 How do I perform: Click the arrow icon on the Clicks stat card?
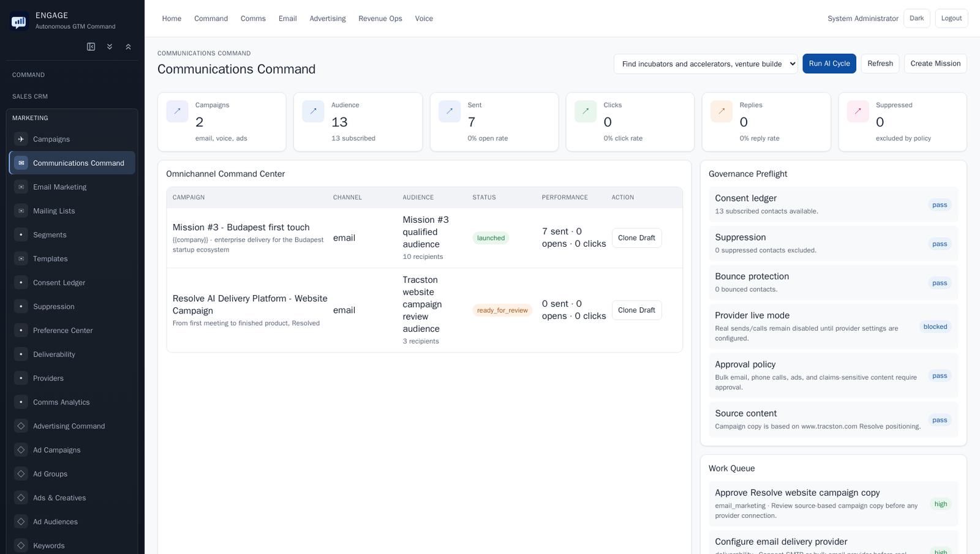[586, 111]
